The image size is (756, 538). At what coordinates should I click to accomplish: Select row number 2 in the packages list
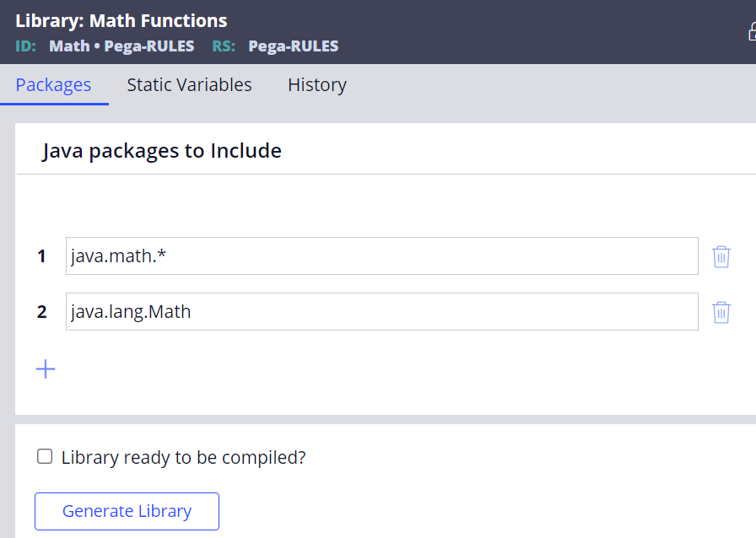coord(42,312)
